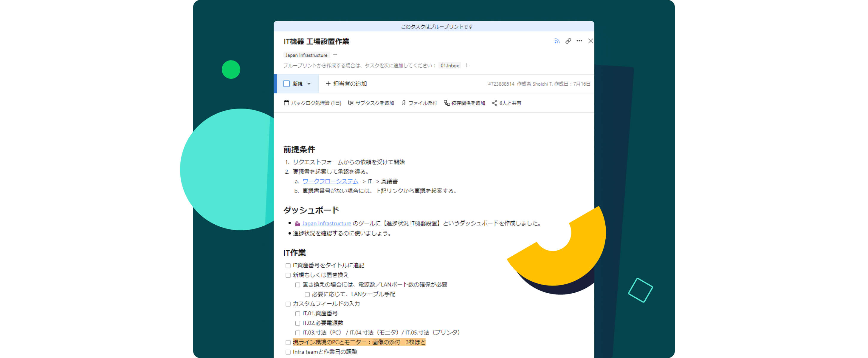Open the Japan Infrastructure link in dashboard section
The height and width of the screenshot is (358, 868).
point(326,223)
